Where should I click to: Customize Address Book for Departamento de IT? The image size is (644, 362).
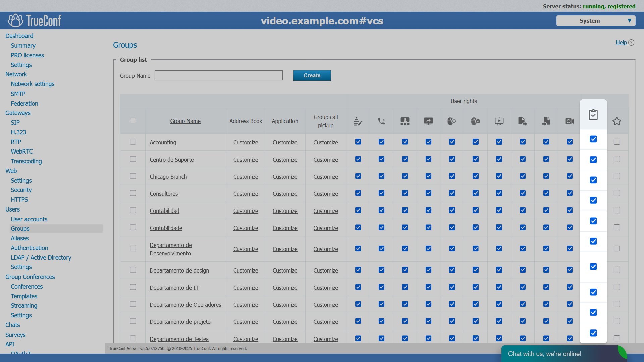point(246,288)
